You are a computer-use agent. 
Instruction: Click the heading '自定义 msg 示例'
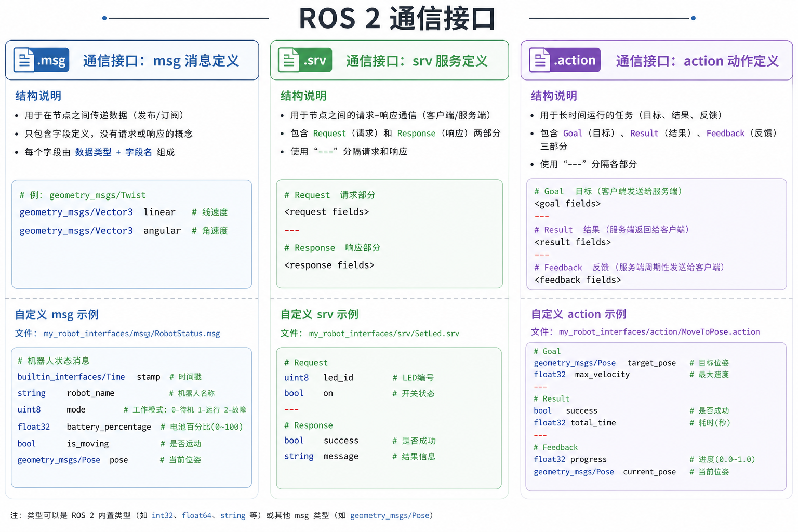pyautogui.click(x=57, y=314)
